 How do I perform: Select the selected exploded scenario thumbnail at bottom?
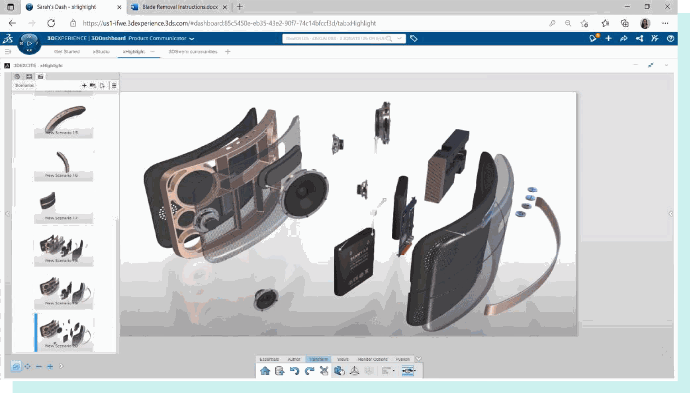63,332
